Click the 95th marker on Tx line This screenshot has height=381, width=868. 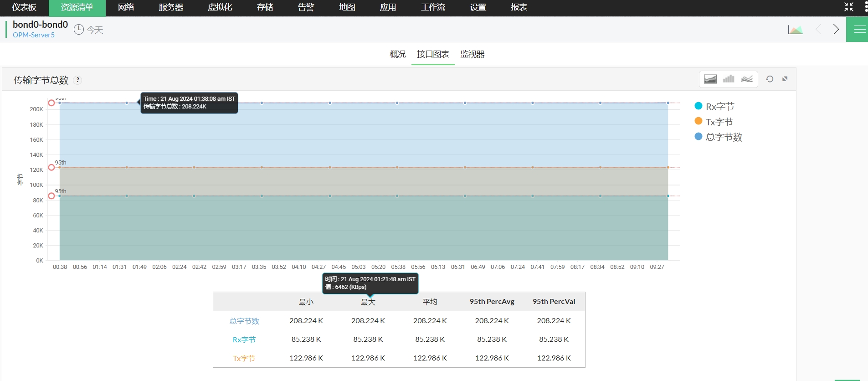[x=51, y=167]
